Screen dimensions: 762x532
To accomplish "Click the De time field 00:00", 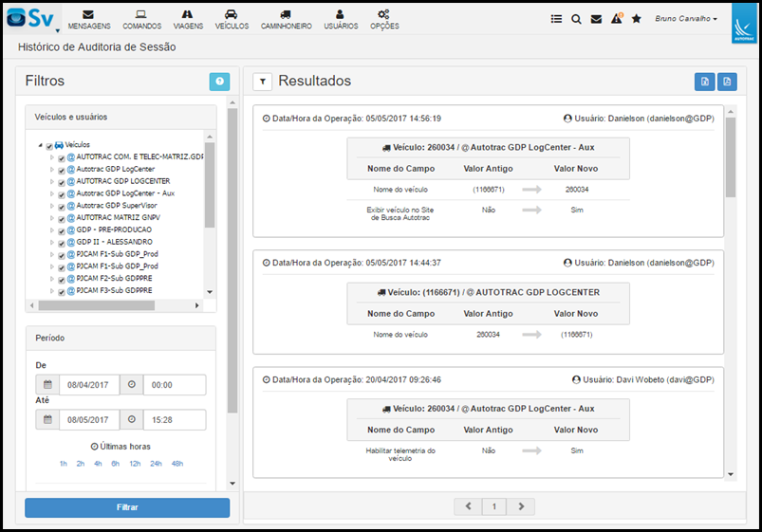I will pos(175,385).
